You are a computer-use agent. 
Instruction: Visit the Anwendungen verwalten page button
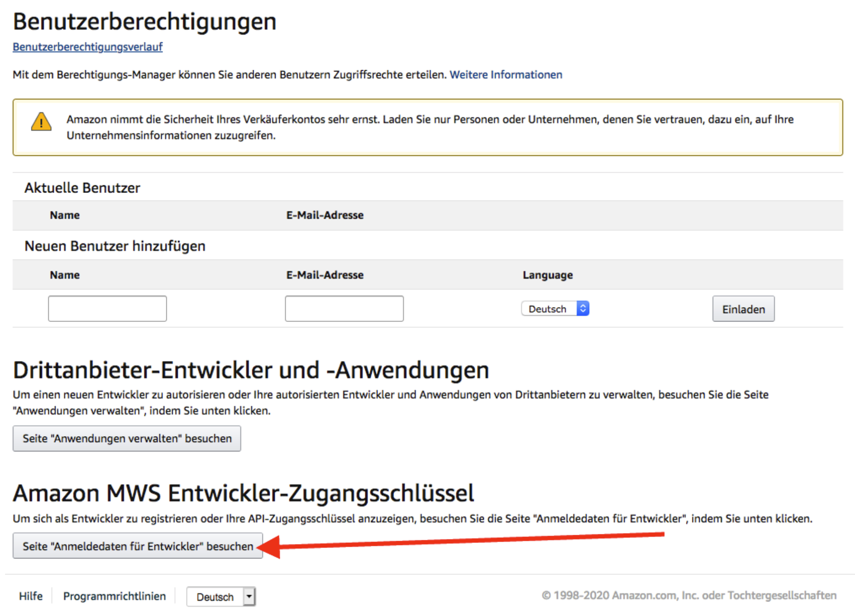point(127,439)
